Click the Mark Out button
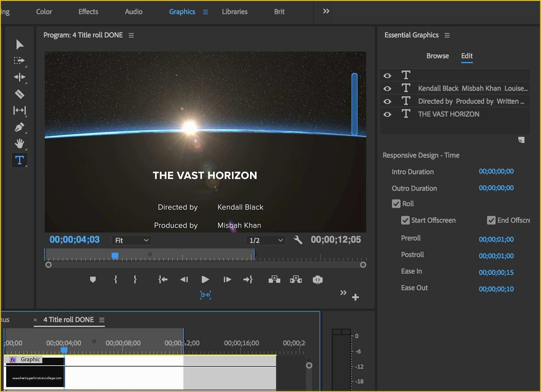Image resolution: width=541 pixels, height=392 pixels. pos(135,279)
